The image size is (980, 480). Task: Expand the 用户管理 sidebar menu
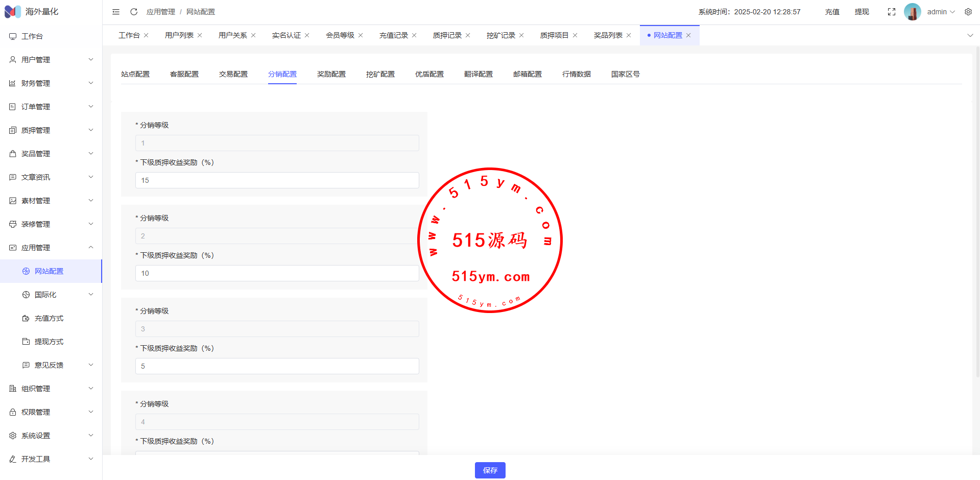pos(51,60)
